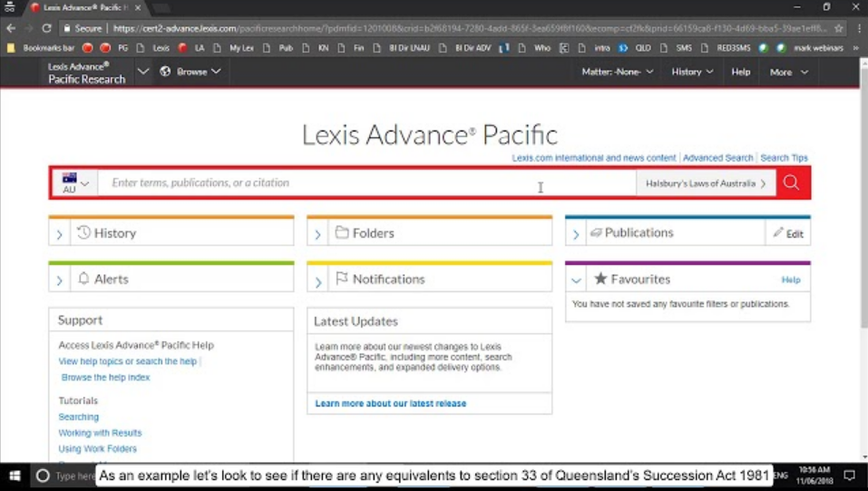The image size is (868, 491).
Task: Expand the Folders panel
Action: tap(317, 234)
